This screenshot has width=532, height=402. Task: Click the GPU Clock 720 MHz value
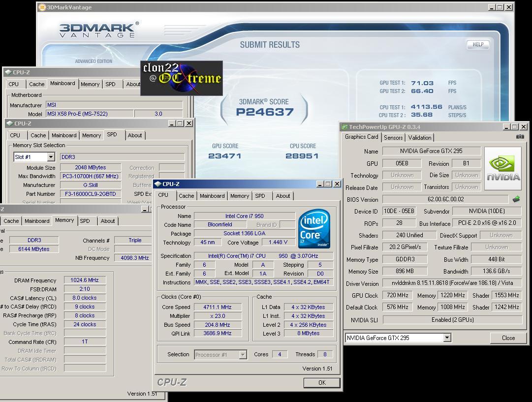(397, 296)
